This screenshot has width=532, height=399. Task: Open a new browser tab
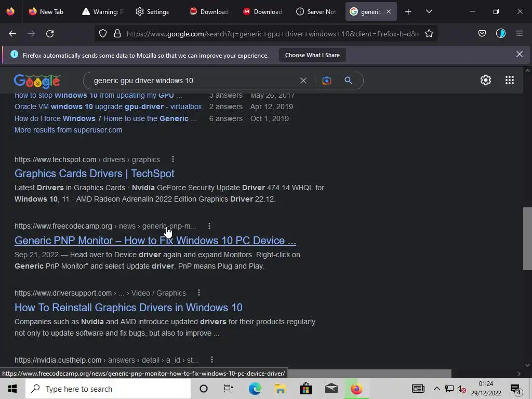pos(408,12)
